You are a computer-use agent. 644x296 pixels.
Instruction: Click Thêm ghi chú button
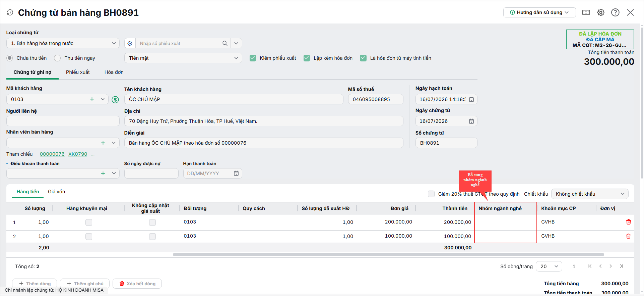click(85, 284)
